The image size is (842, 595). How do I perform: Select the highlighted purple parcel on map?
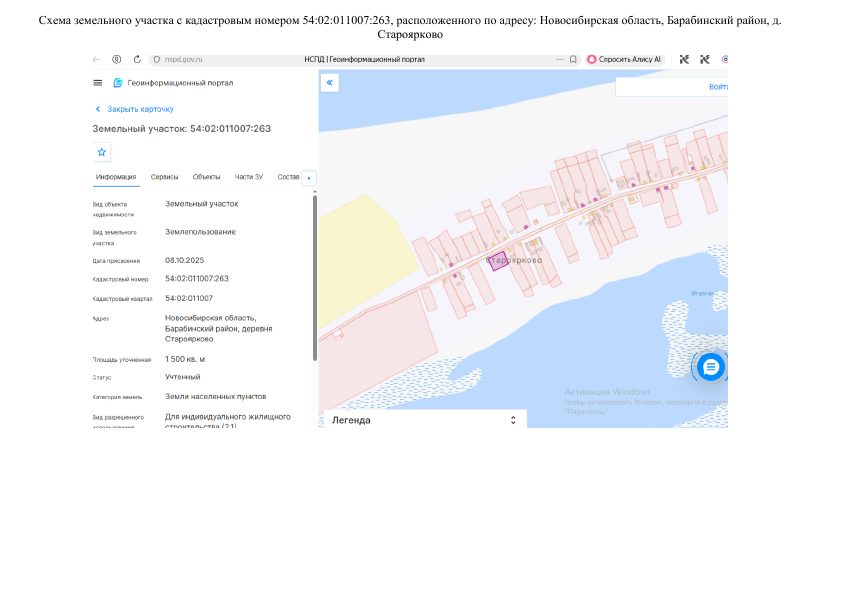[x=498, y=261]
